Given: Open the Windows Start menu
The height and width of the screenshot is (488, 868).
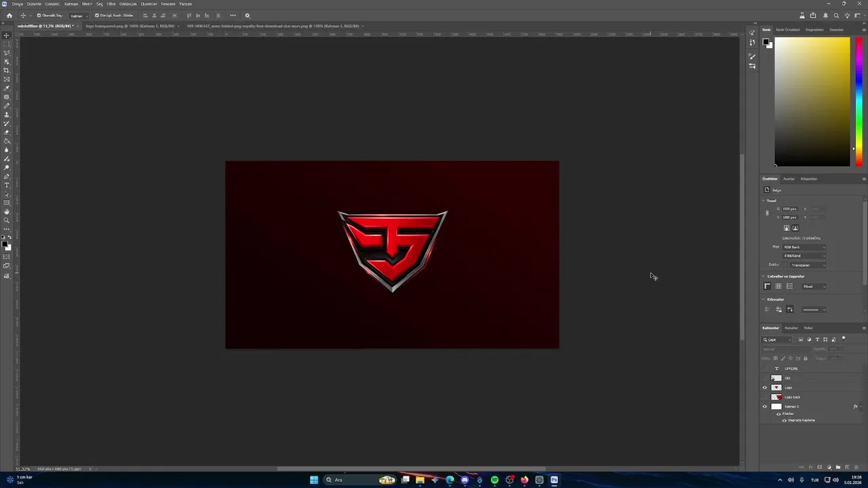Looking at the screenshot, I should [x=314, y=480].
